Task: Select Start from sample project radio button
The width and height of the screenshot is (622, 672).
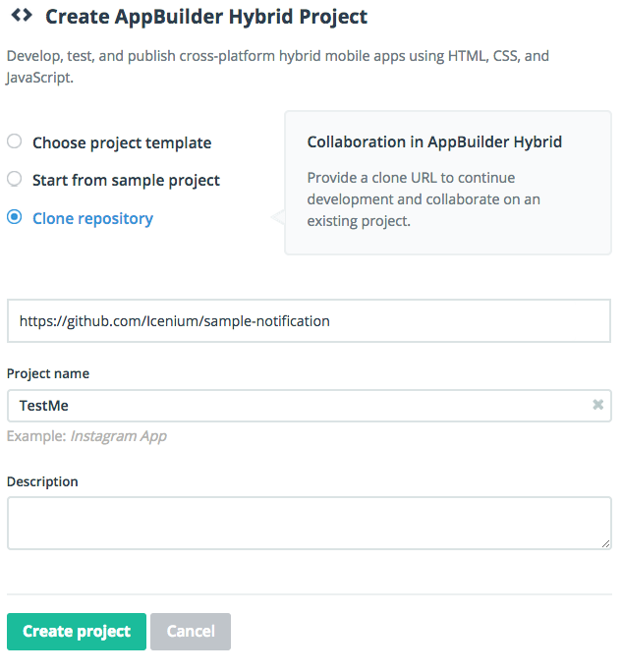Action: (x=14, y=179)
